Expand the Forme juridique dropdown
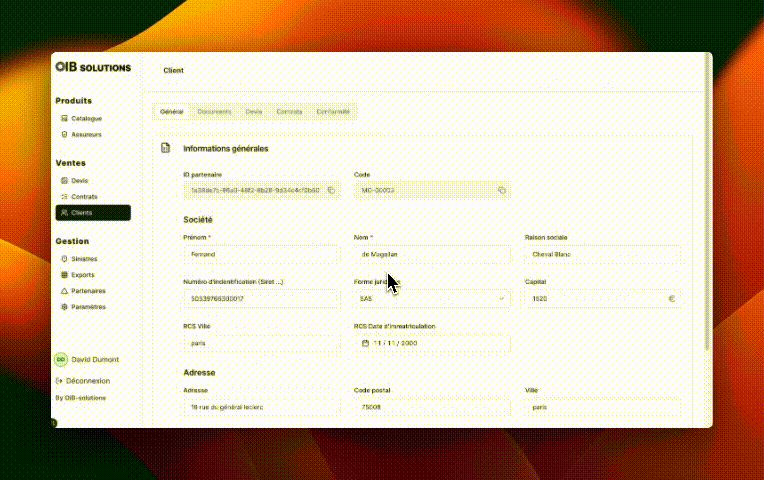The height and width of the screenshot is (480, 764). pyautogui.click(x=500, y=298)
